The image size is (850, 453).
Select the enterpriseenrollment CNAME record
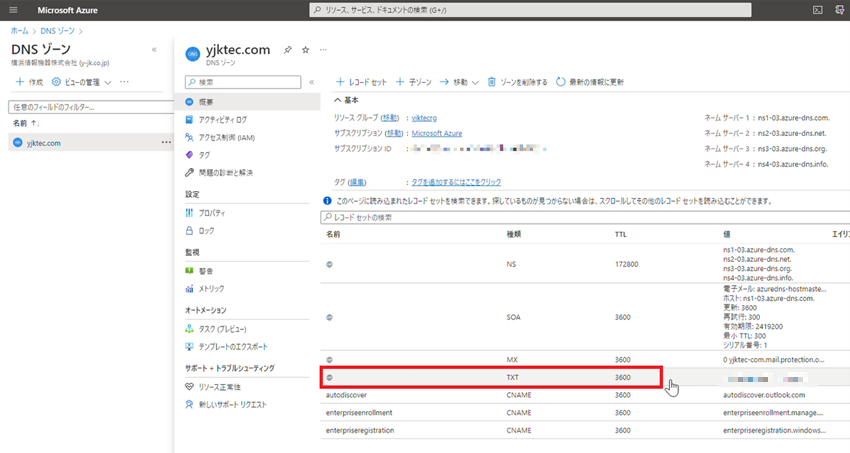[x=585, y=413]
